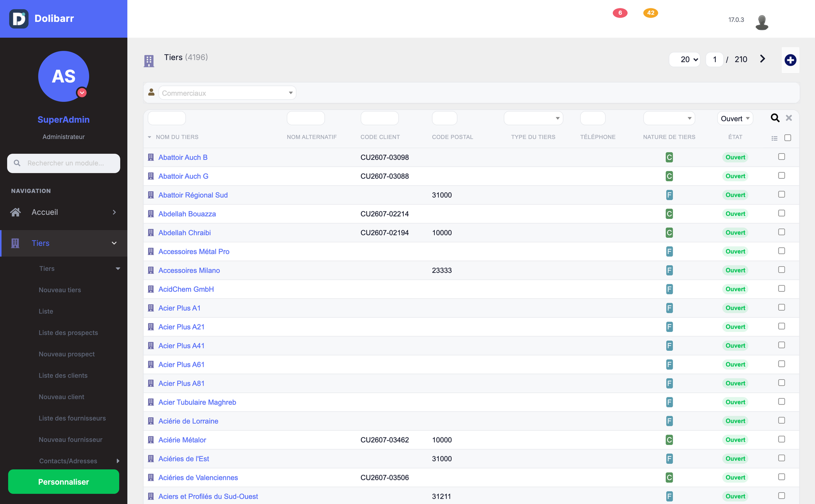Tick the checkbox for Aciéries de l'Est

(x=781, y=458)
